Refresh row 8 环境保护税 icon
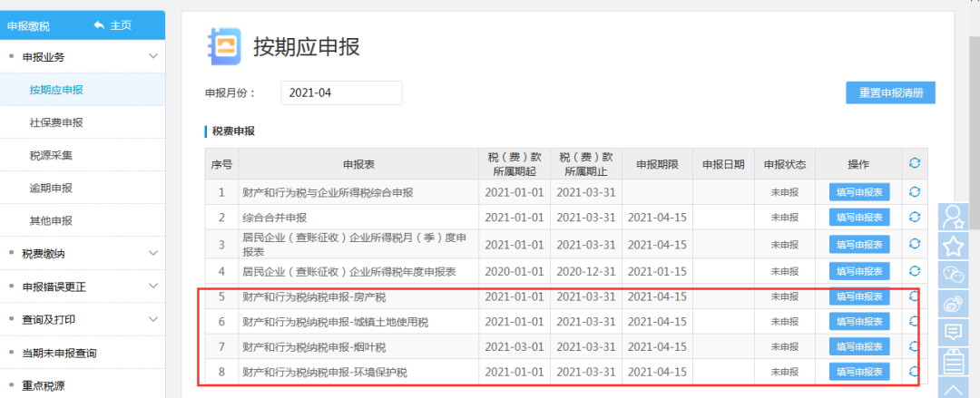 point(915,371)
